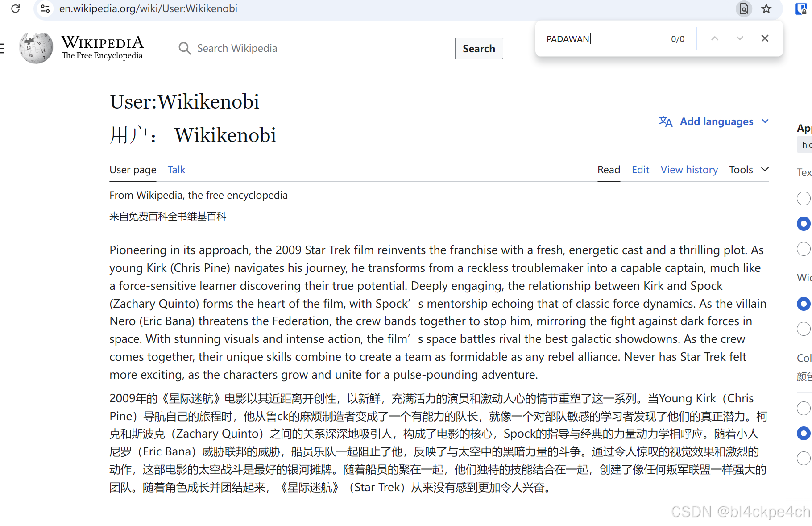The image size is (812, 526).
Task: Go to next find result arrow
Action: pyautogui.click(x=740, y=38)
